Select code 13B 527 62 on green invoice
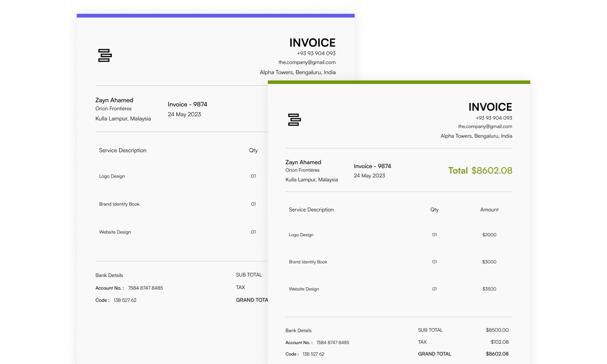Image resolution: width=607 pixels, height=364 pixels. 313,354
